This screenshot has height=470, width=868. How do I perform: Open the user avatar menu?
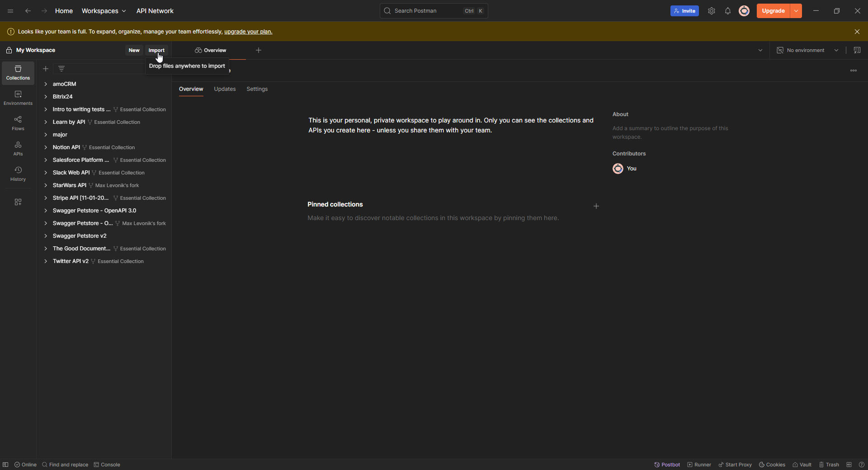[744, 11]
